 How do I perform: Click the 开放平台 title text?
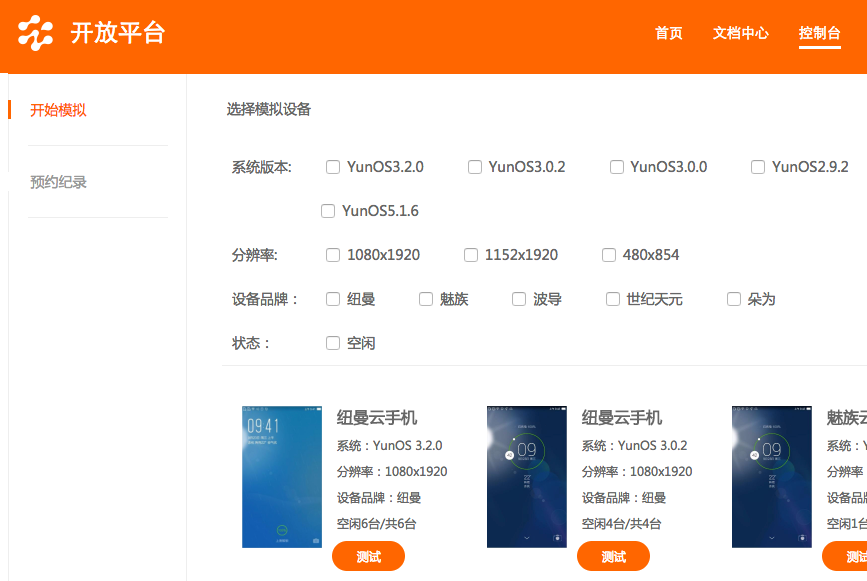pos(118,33)
